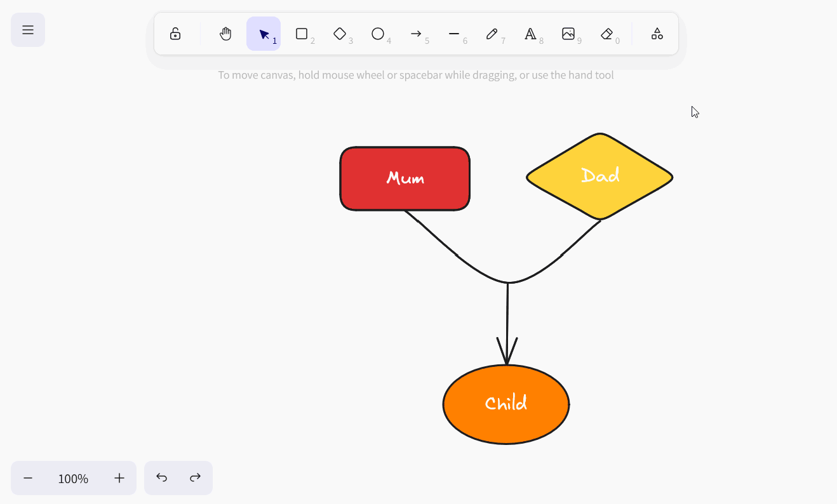The height and width of the screenshot is (504, 837).
Task: Pick the Diamond shape tool
Action: [340, 34]
